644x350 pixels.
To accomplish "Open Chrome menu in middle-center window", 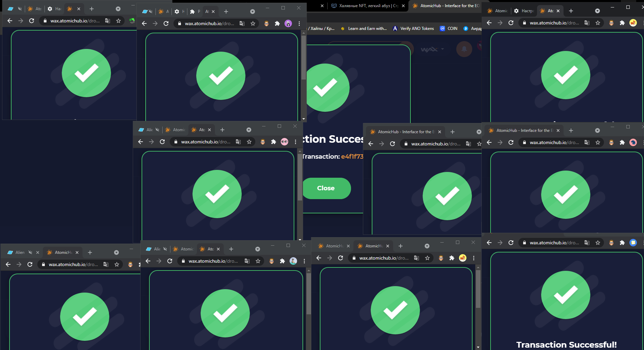I will [295, 142].
